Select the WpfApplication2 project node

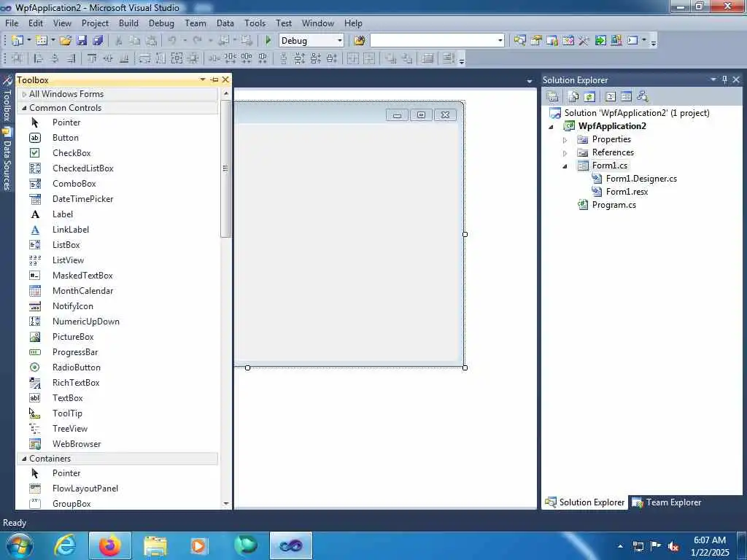point(612,126)
